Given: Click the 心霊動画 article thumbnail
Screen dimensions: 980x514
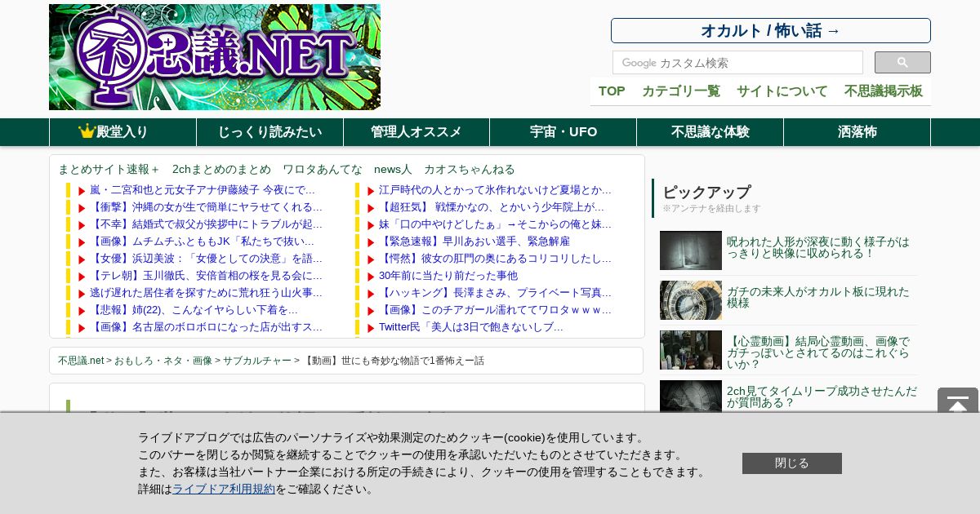Looking at the screenshot, I should (x=691, y=350).
